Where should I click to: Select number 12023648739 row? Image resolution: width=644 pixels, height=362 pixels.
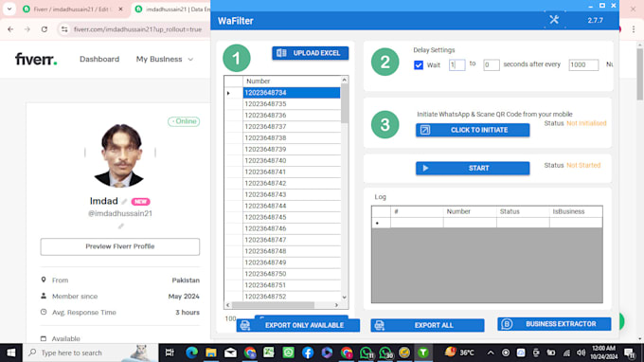coord(291,149)
